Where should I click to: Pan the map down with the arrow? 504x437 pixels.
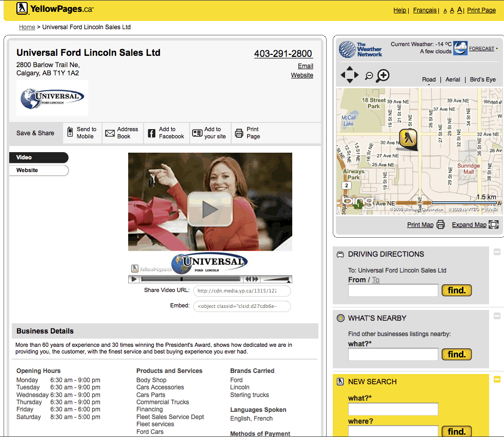pyautogui.click(x=350, y=81)
